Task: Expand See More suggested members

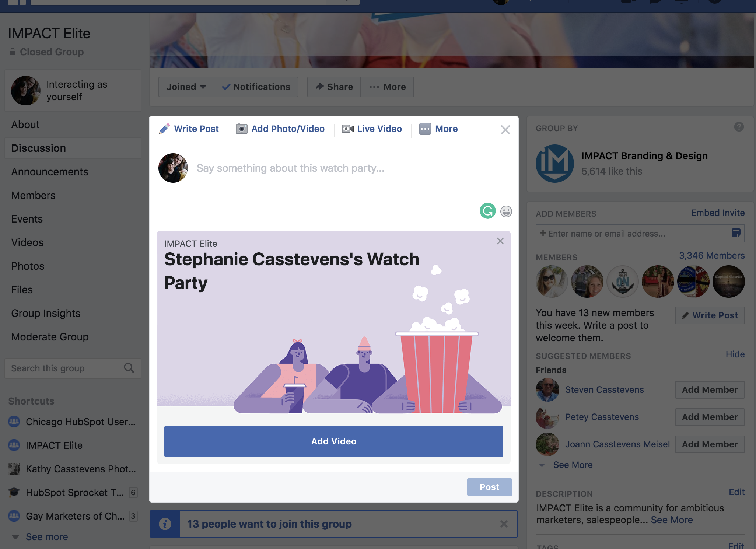Action: click(573, 465)
